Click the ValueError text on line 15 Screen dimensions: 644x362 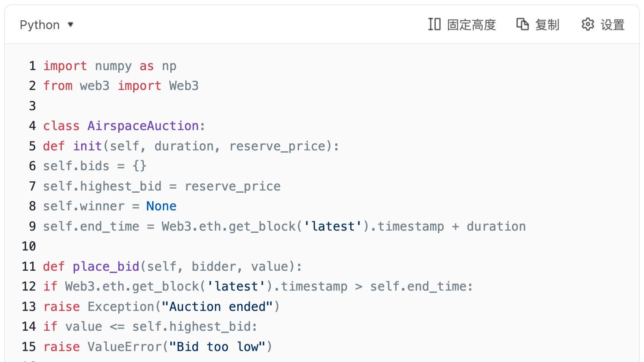124,347
